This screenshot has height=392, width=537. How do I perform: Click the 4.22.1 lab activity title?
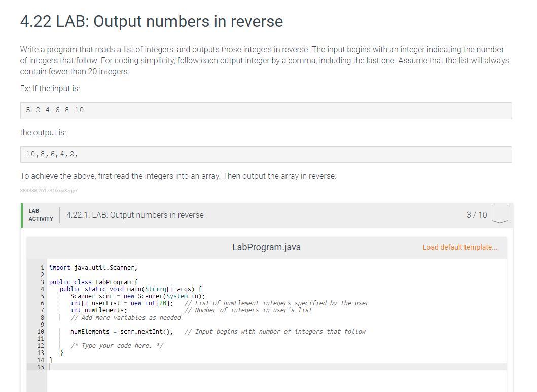pyautogui.click(x=135, y=215)
